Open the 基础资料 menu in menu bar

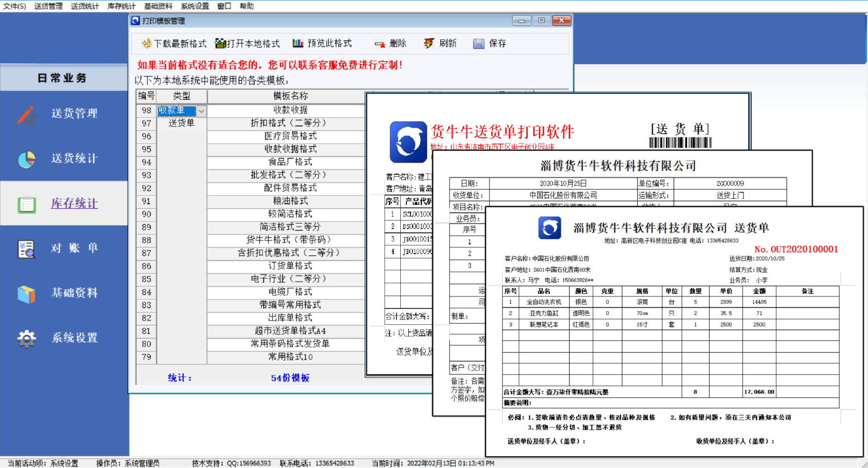(158, 6)
